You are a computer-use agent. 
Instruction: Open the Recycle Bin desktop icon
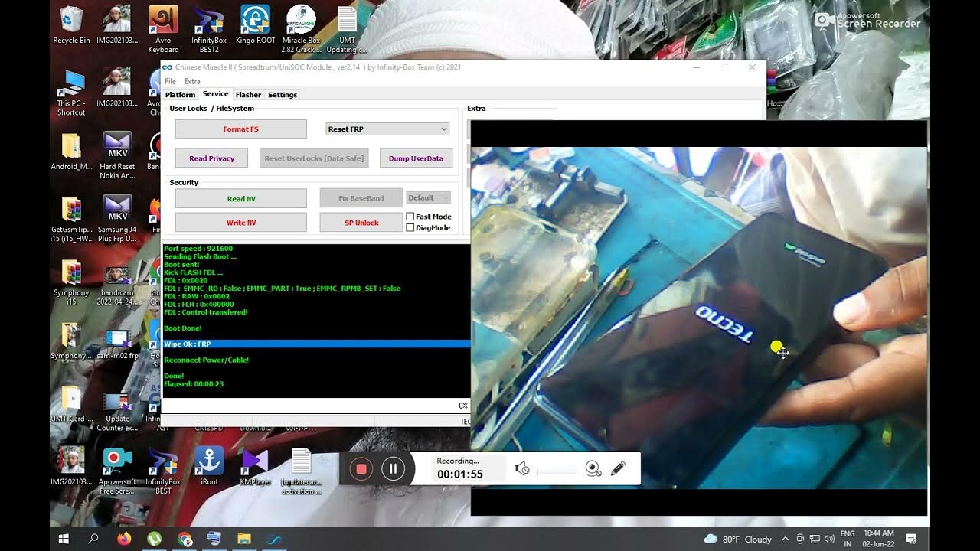click(x=71, y=25)
